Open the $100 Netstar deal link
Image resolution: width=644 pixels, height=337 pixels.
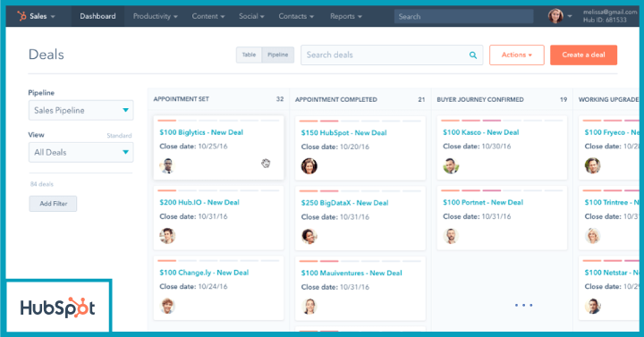pyautogui.click(x=612, y=273)
